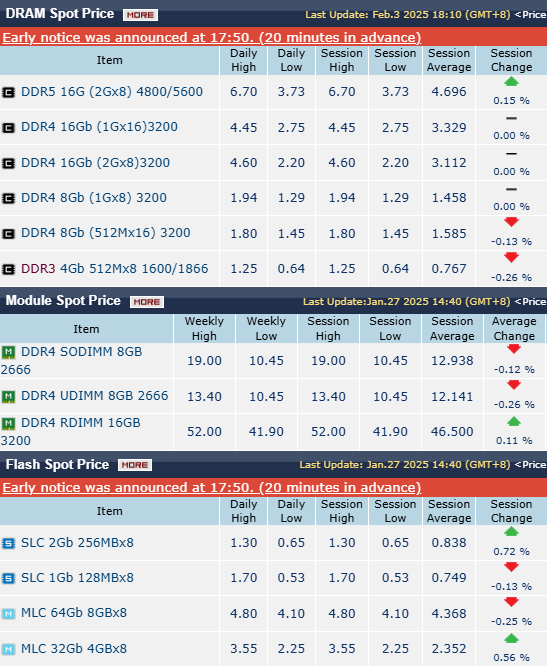Click green up arrow in DDR5 16G row
Screen dimensions: 547x666
(x=511, y=81)
